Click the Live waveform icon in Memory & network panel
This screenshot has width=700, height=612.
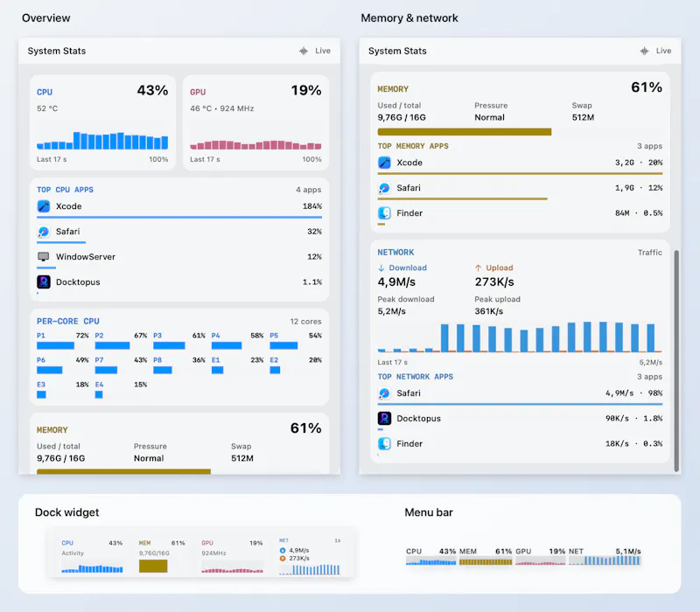point(644,51)
